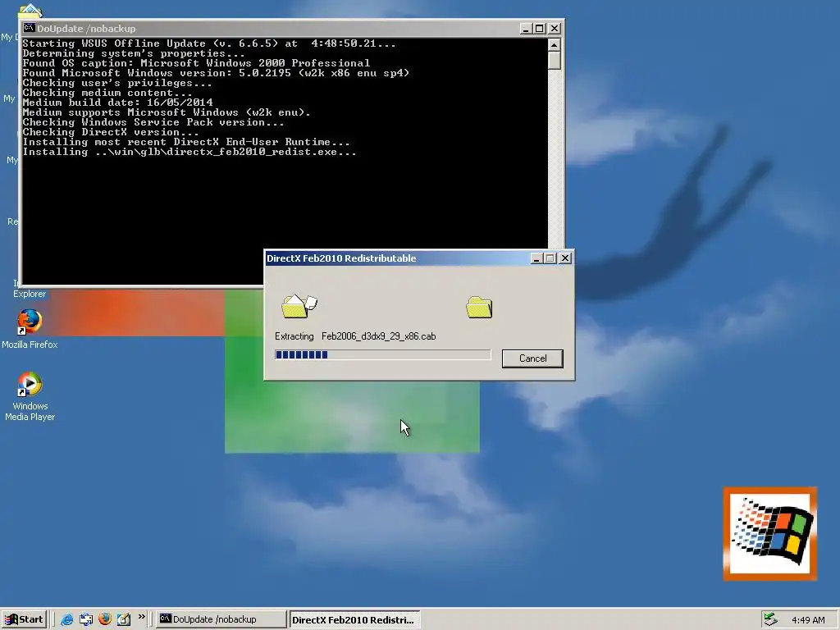Minimize the DoUpdate /nobackup window
This screenshot has height=630, width=840.
(x=526, y=29)
